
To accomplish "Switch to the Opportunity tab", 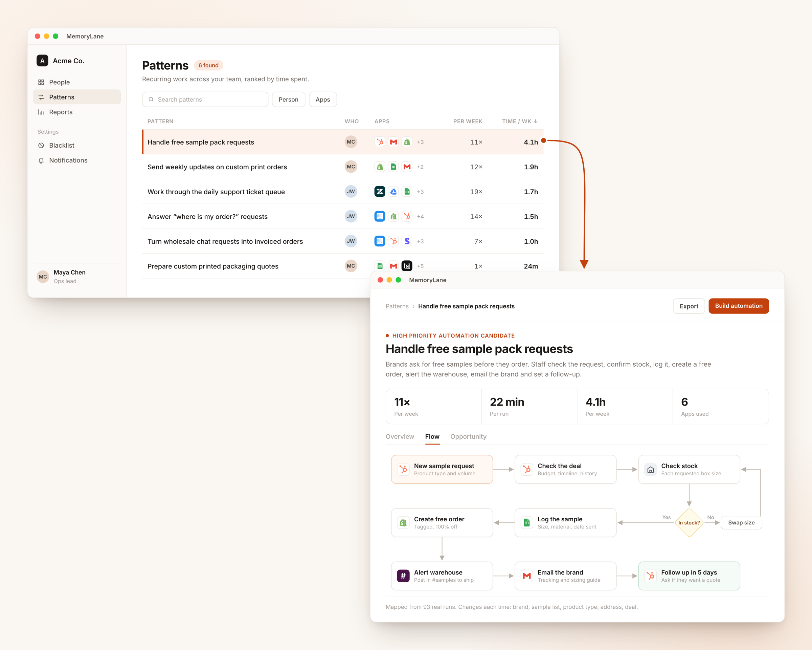I will 468,436.
